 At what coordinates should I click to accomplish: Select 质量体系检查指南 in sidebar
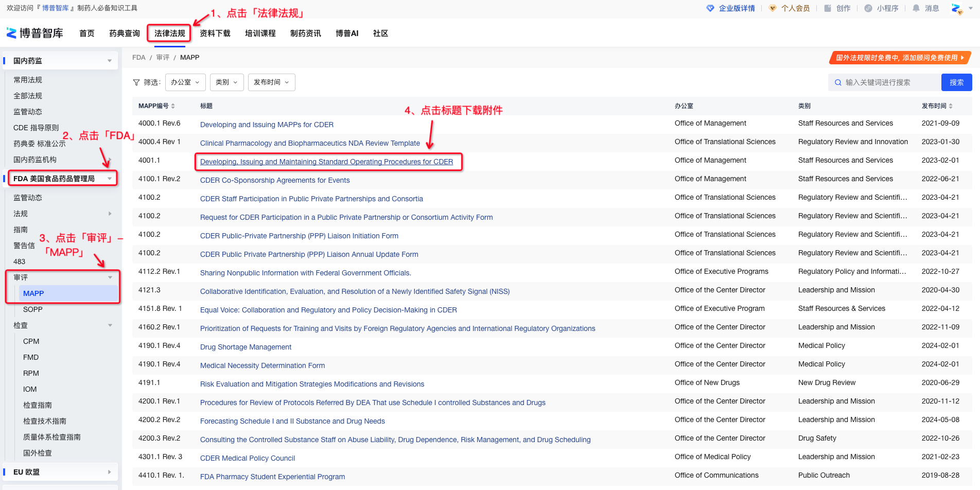(52, 437)
